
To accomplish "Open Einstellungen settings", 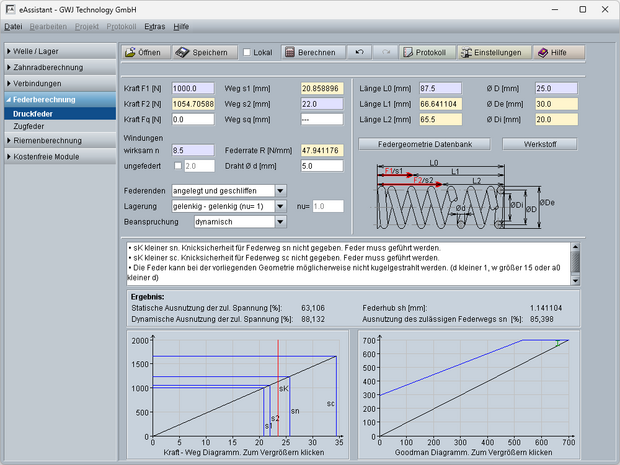I will [491, 52].
